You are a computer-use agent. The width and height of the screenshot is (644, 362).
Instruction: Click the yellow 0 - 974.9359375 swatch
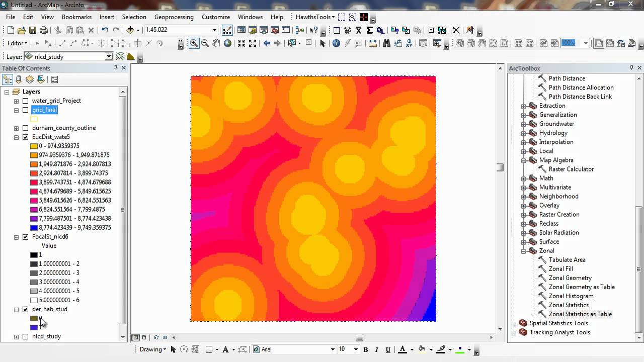point(34,146)
